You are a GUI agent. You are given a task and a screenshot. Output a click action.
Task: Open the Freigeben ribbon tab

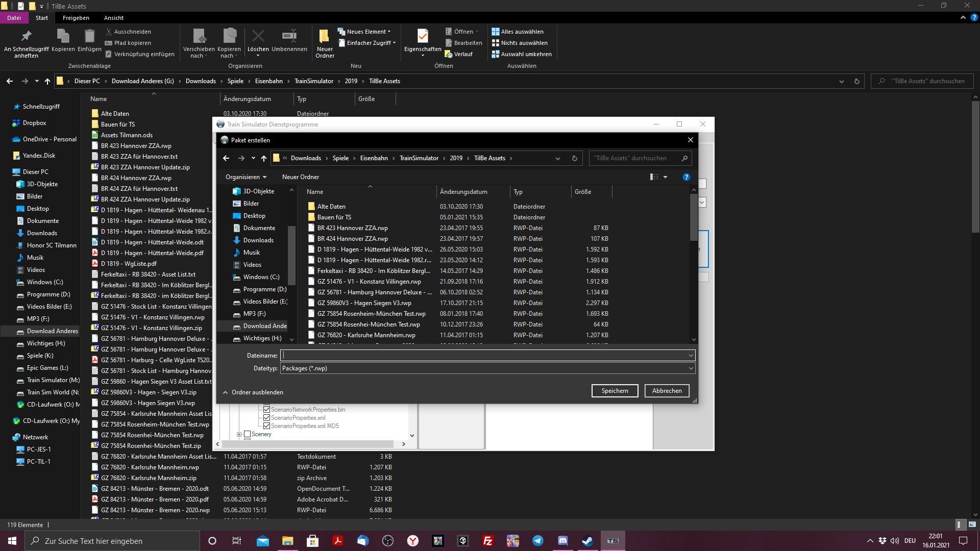point(76,18)
